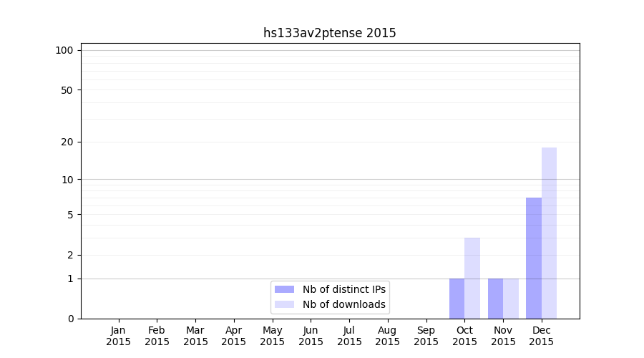The height and width of the screenshot is (358, 644).
Task: Click the 'Nb of downloads' legend color swatch
Action: [284, 304]
